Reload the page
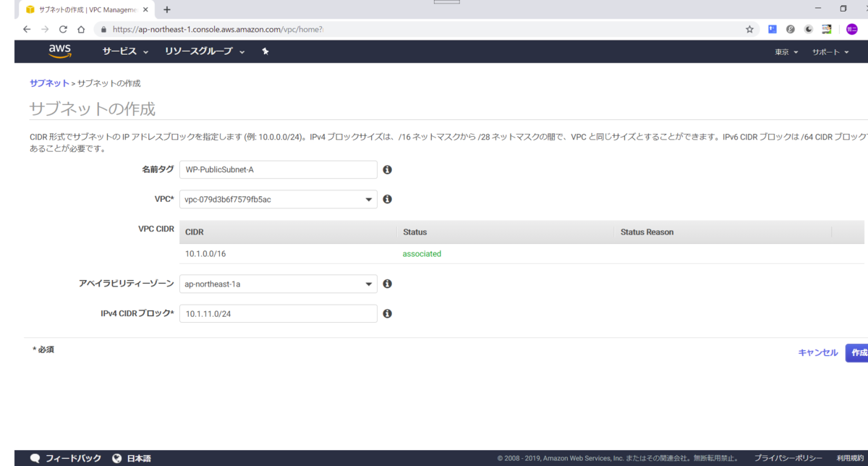 [x=63, y=30]
